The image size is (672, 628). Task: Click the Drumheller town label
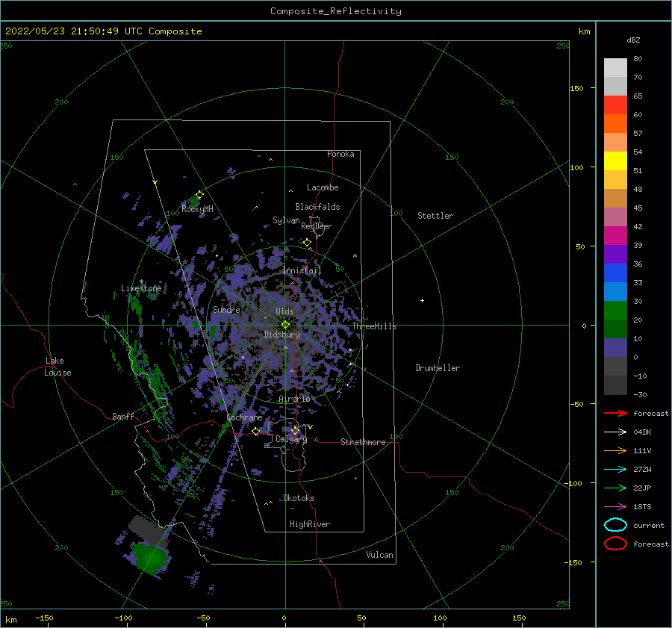coord(438,368)
